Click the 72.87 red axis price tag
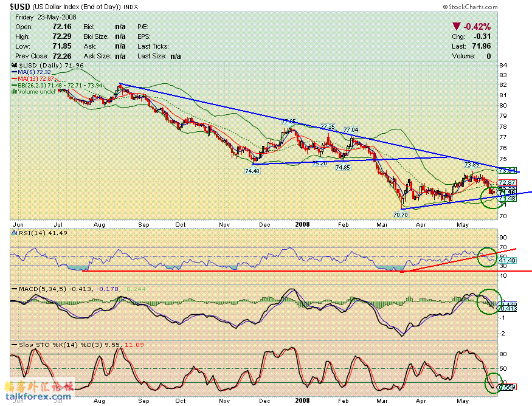Viewport: 532px width, 406px height. click(x=507, y=182)
